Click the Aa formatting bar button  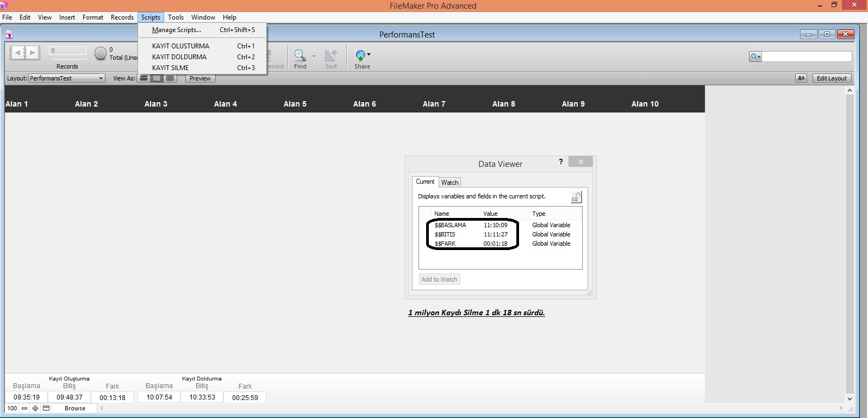[x=801, y=78]
